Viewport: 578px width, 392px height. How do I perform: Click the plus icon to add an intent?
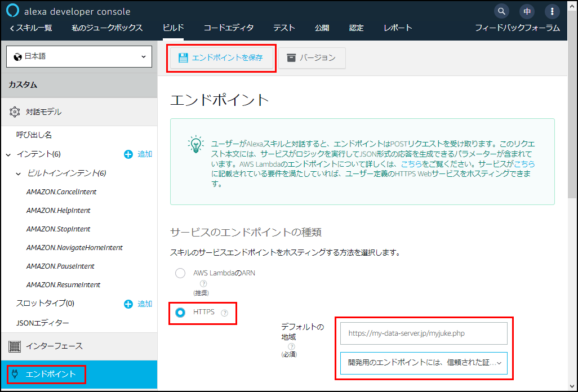point(128,154)
